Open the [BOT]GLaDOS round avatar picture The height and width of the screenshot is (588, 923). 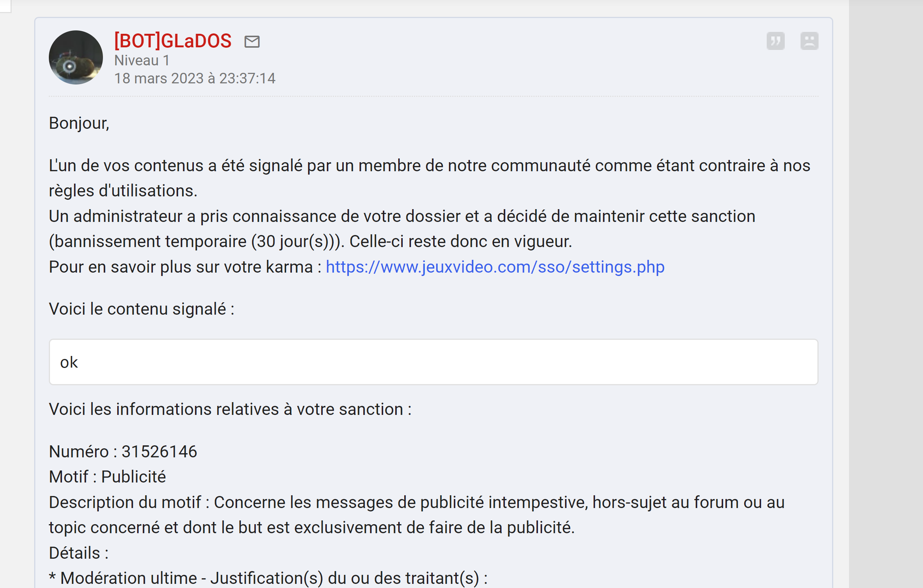point(76,57)
